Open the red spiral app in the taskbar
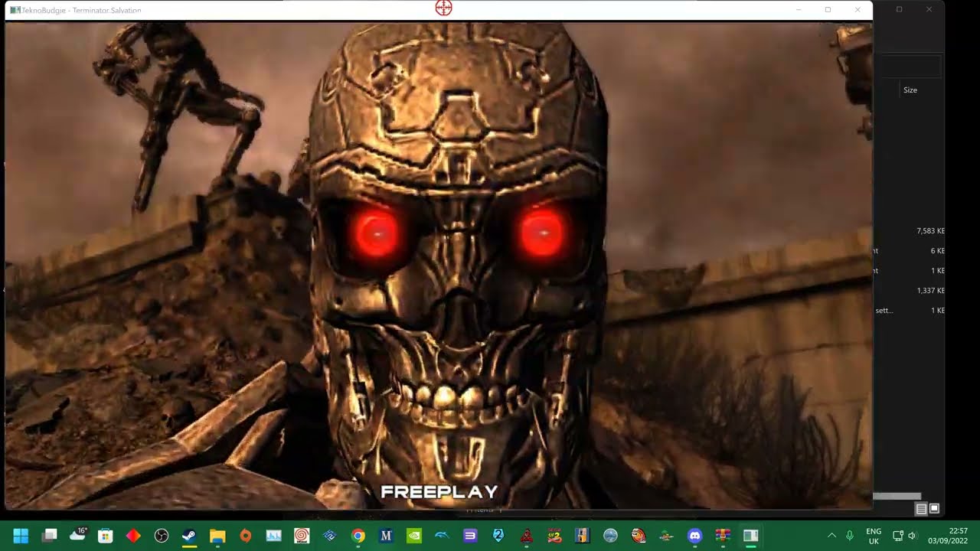980x551 pixels. coord(302,536)
